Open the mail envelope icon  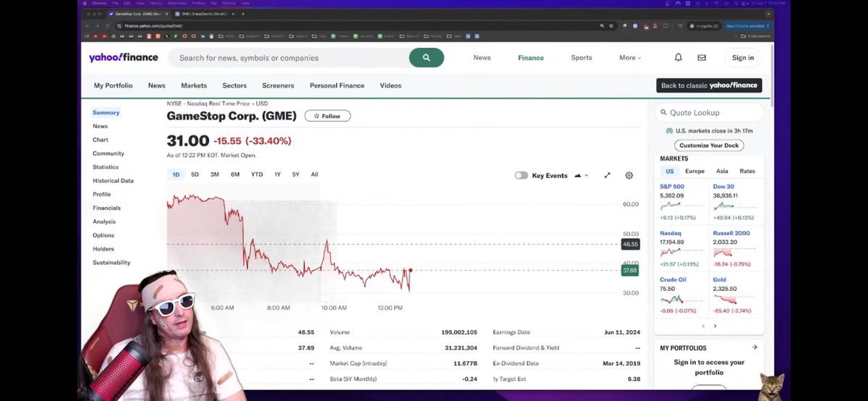tap(702, 58)
